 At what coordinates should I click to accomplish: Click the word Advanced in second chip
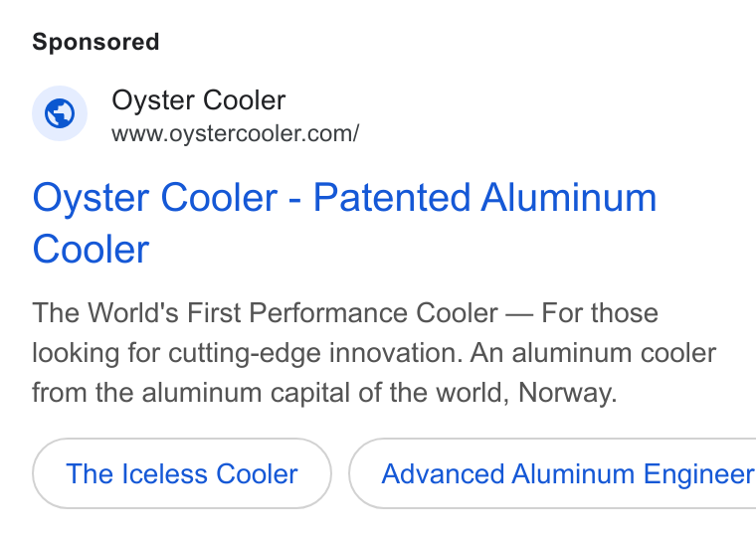(443, 473)
